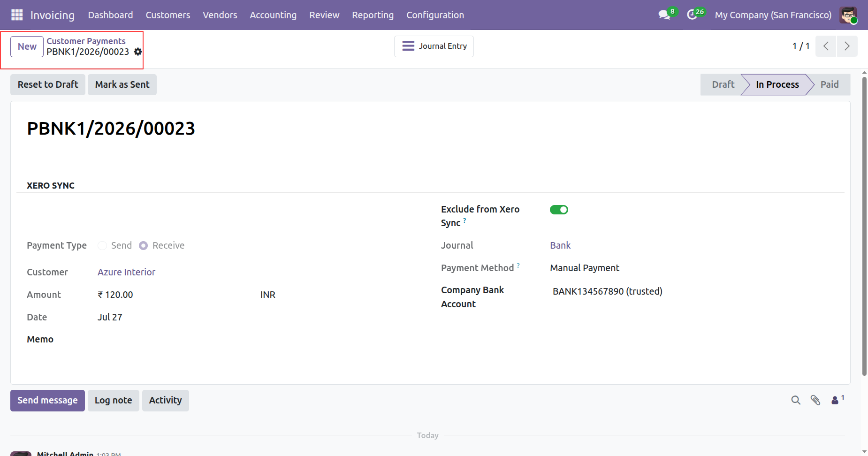Go to the next record arrow
The width and height of the screenshot is (868, 456).
click(x=847, y=46)
